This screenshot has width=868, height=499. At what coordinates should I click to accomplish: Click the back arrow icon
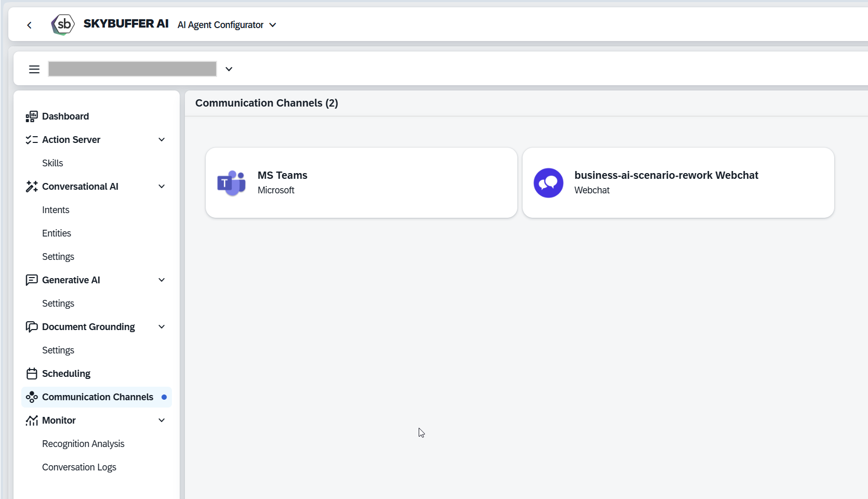(29, 25)
